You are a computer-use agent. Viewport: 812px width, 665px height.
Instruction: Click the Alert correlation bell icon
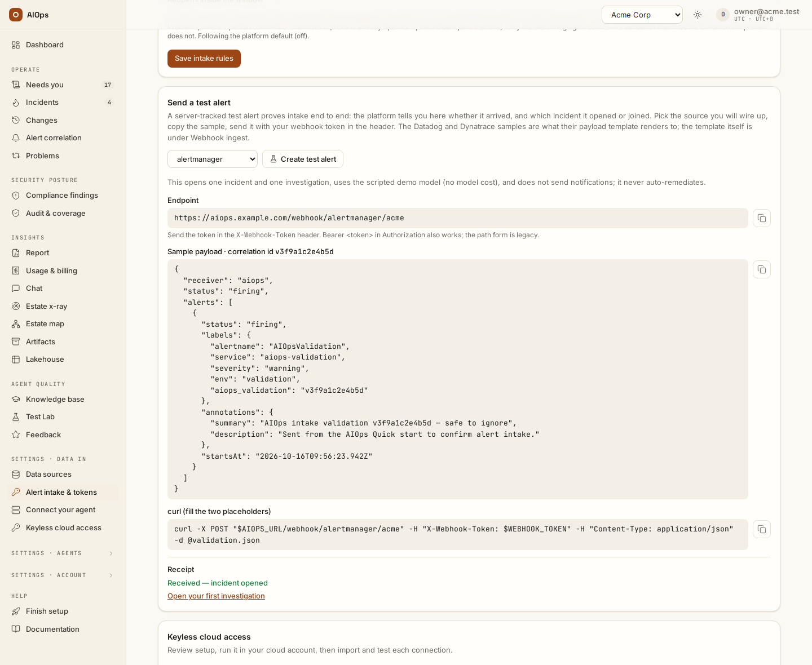click(16, 138)
